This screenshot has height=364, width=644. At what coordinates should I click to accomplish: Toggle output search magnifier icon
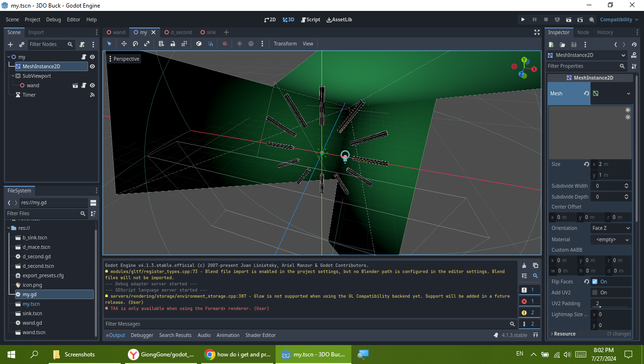point(536,276)
